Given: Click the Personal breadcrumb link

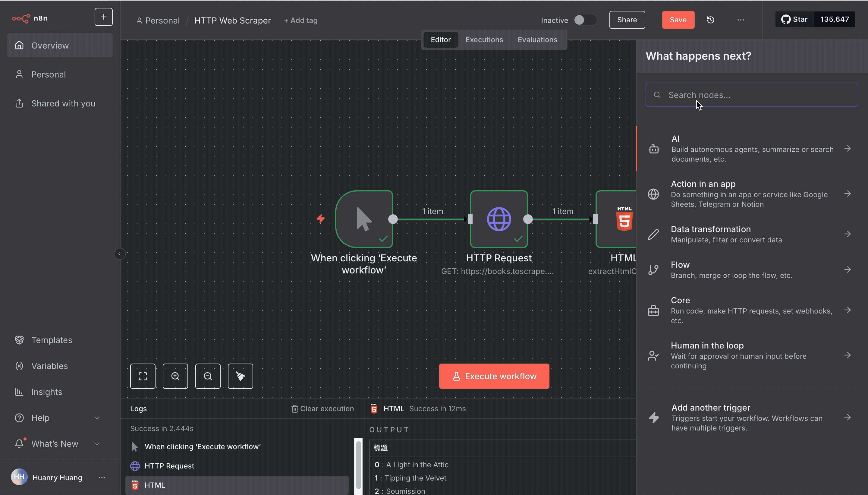Looking at the screenshot, I should point(158,20).
